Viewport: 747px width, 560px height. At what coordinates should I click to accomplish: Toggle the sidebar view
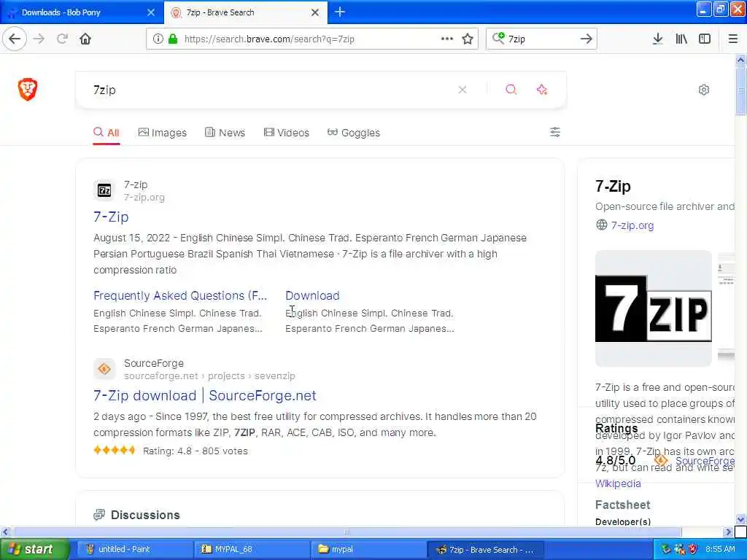pos(705,39)
